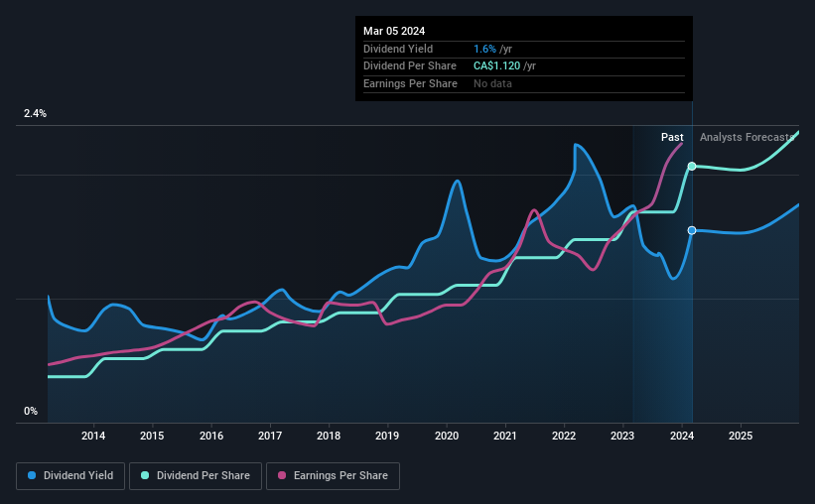
Task: Select the teal data point marker on Dividend Per Share line
Action: coord(692,167)
